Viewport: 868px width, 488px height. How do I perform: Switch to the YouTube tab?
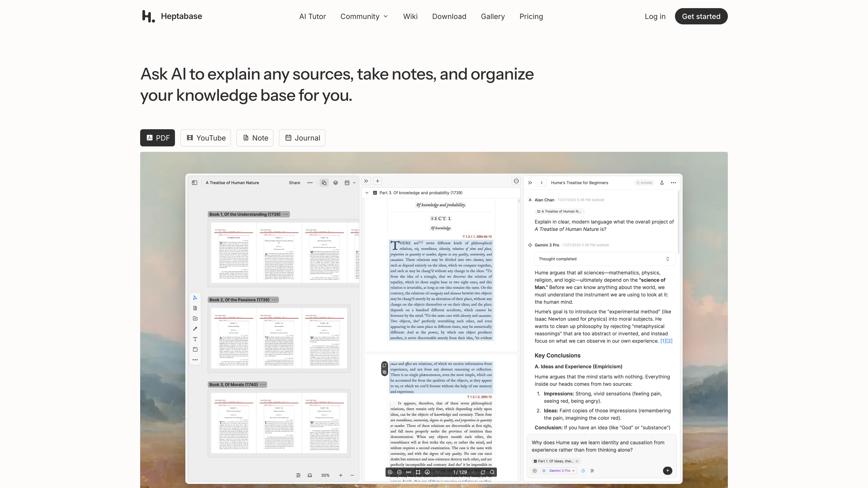[205, 138]
